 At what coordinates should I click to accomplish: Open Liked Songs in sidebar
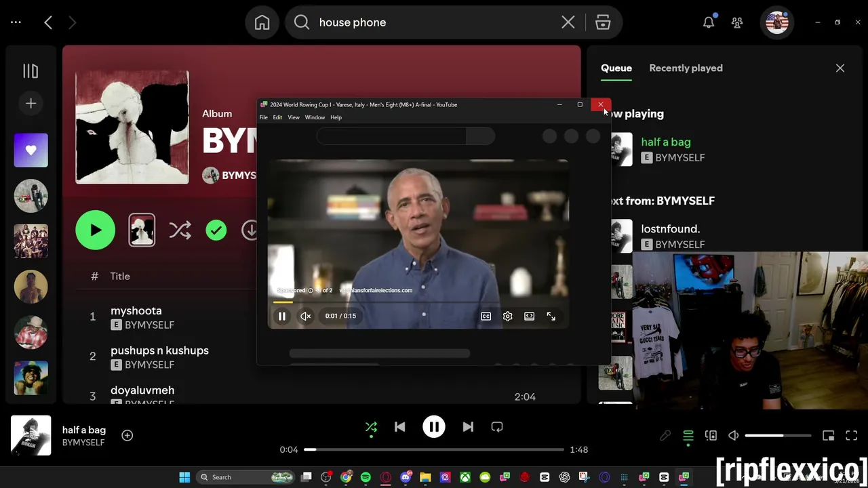pyautogui.click(x=31, y=150)
